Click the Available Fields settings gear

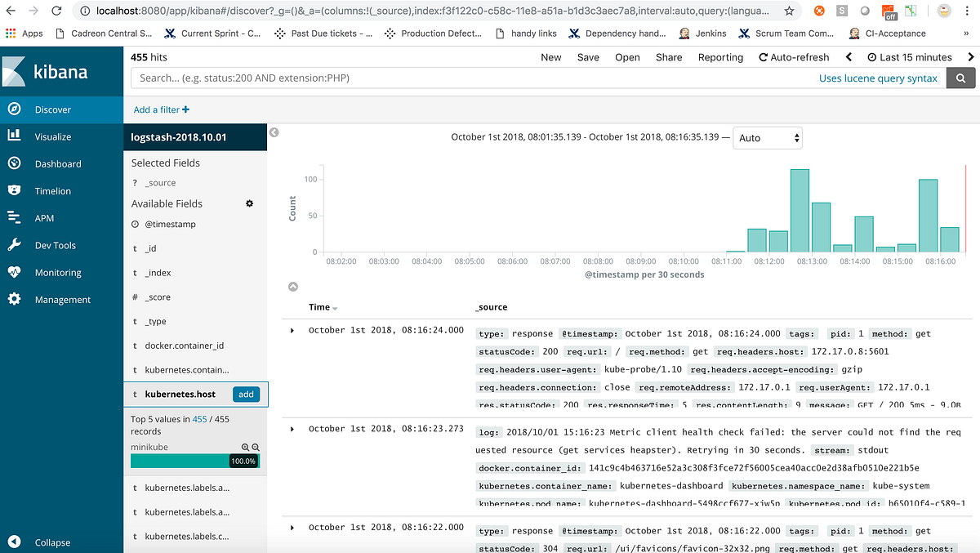(249, 203)
